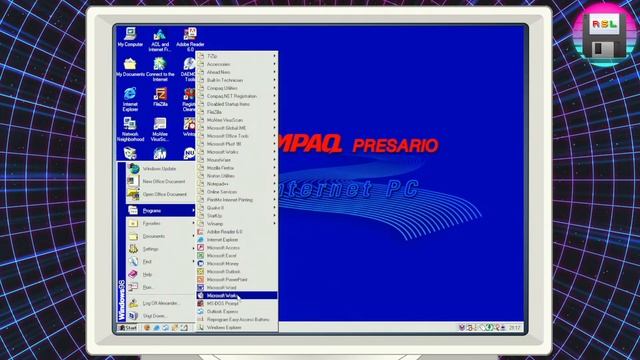Open Internet Explorer desktop icon

pos(130,99)
